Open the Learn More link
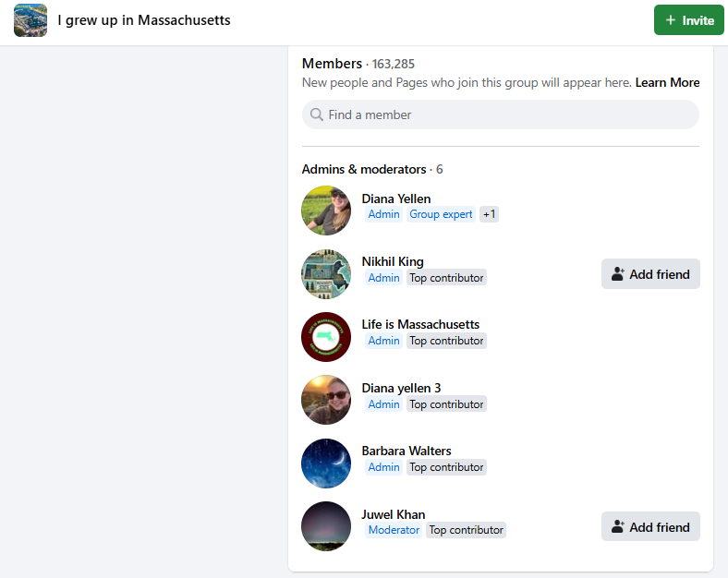Screen dimensions: 728x578 667,82
